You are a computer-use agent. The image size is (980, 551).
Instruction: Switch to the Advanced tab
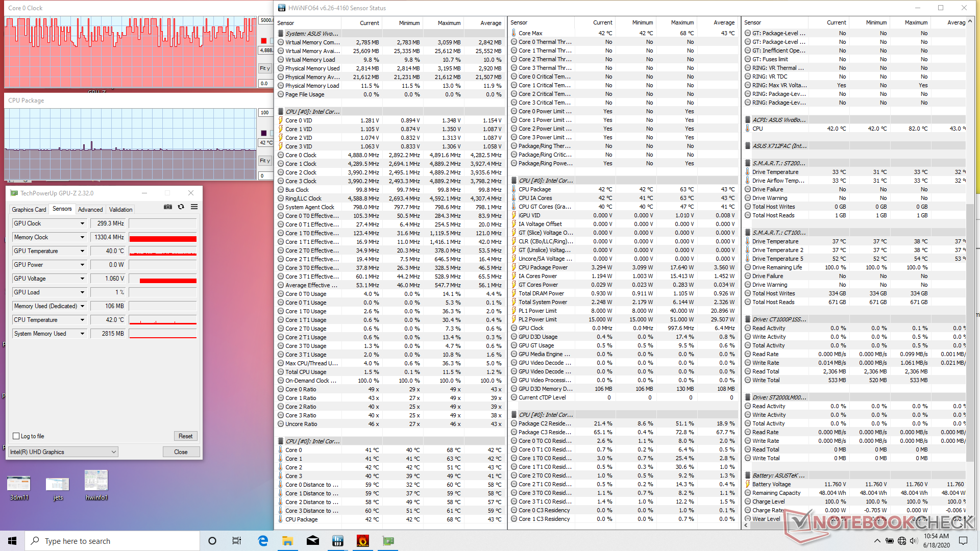coord(90,210)
